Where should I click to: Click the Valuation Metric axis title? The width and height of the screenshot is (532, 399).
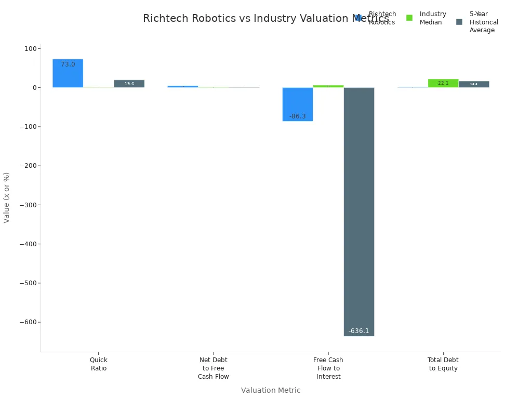(x=270, y=390)
